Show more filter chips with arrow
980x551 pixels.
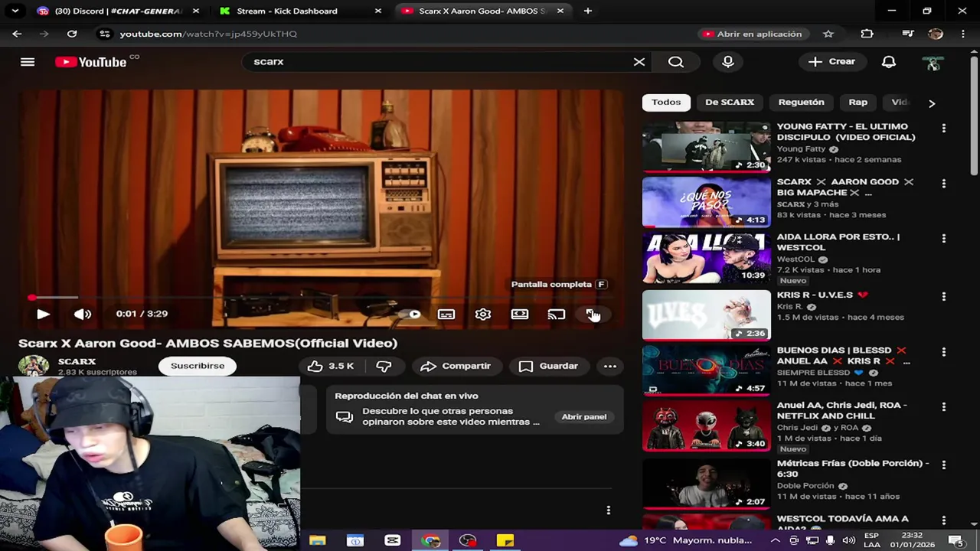[x=932, y=103]
